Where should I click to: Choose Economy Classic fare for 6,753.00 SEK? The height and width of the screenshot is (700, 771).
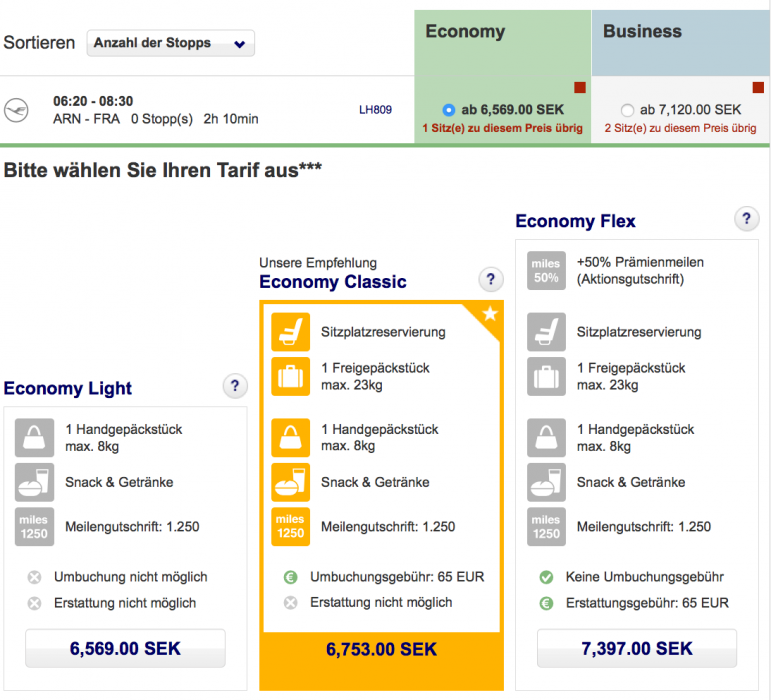click(x=380, y=650)
